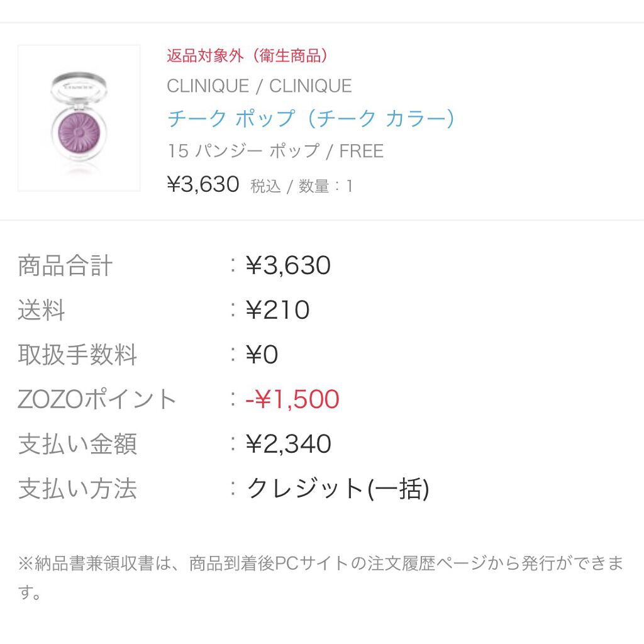This screenshot has height=644, width=644.
Task: Tap the 返品対象外（衛生商品） notice
Action: pos(248,55)
